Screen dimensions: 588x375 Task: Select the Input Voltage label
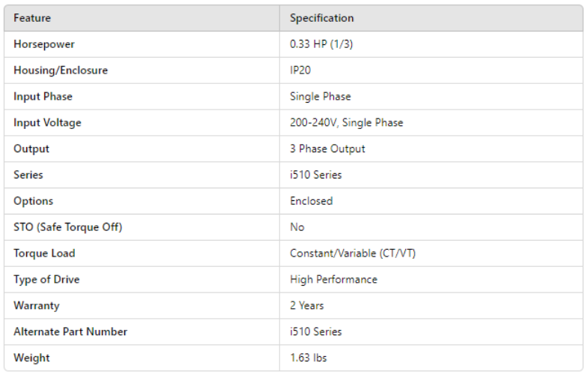[x=47, y=122]
